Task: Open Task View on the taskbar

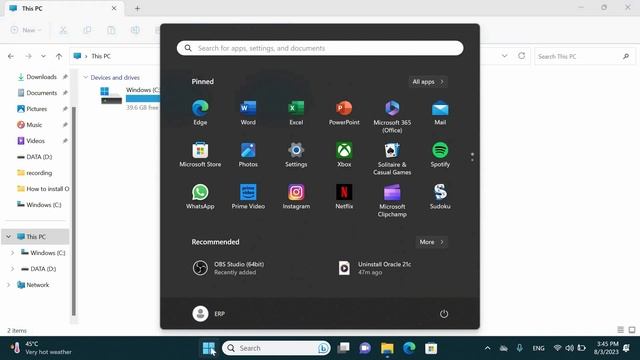Action: tap(343, 348)
